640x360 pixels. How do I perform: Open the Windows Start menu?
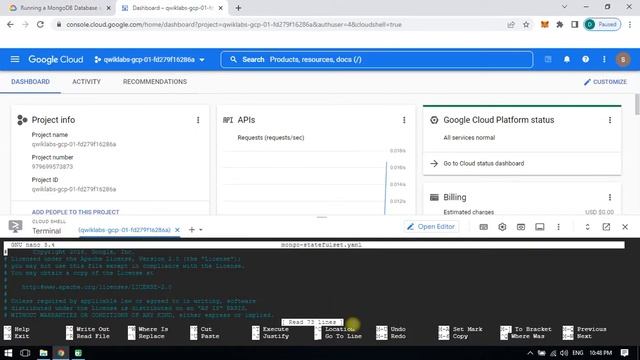tap(8, 353)
